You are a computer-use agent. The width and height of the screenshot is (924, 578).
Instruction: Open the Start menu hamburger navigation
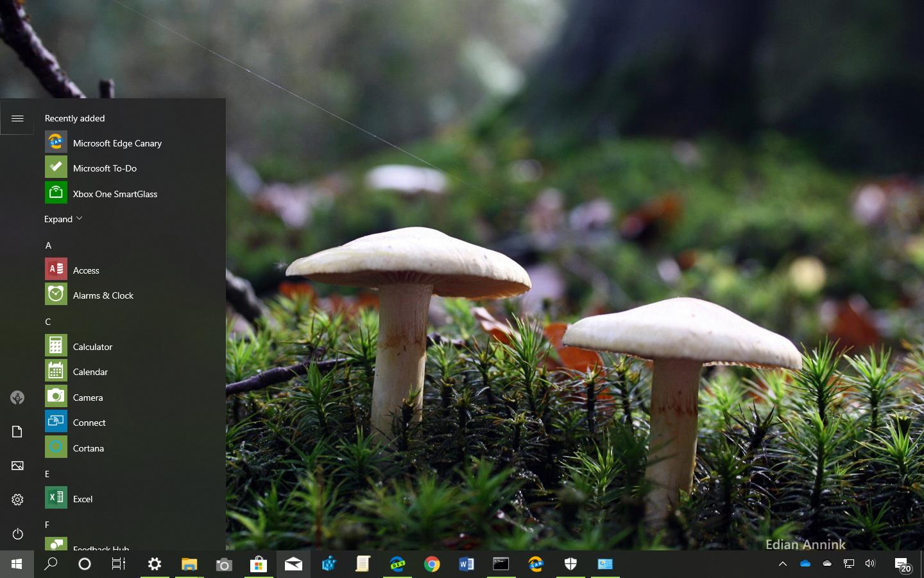pyautogui.click(x=17, y=118)
